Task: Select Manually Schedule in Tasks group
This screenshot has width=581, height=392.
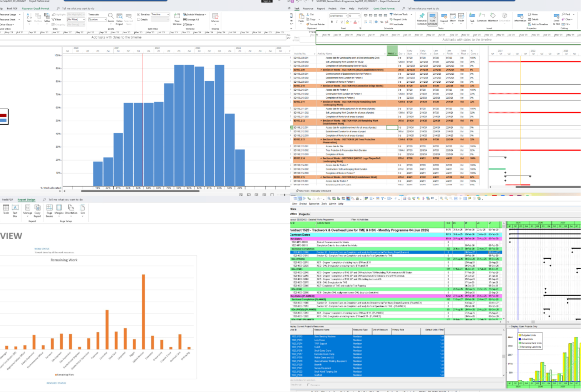Action: pos(422,19)
